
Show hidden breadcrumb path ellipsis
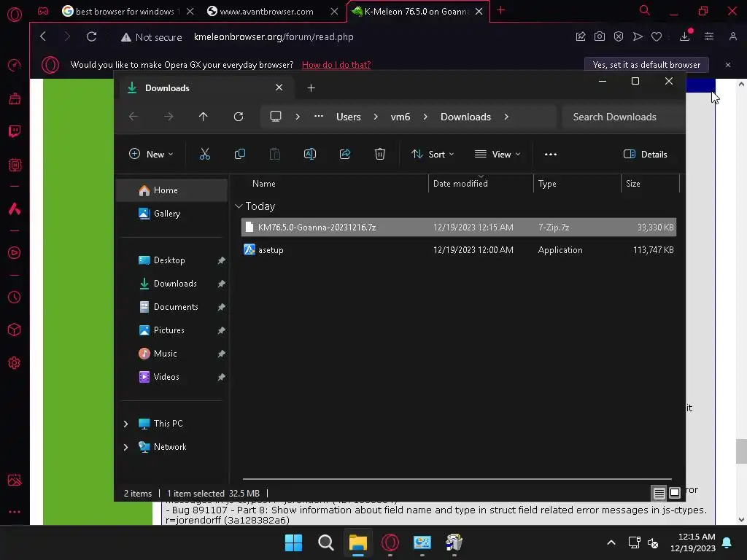coord(319,116)
